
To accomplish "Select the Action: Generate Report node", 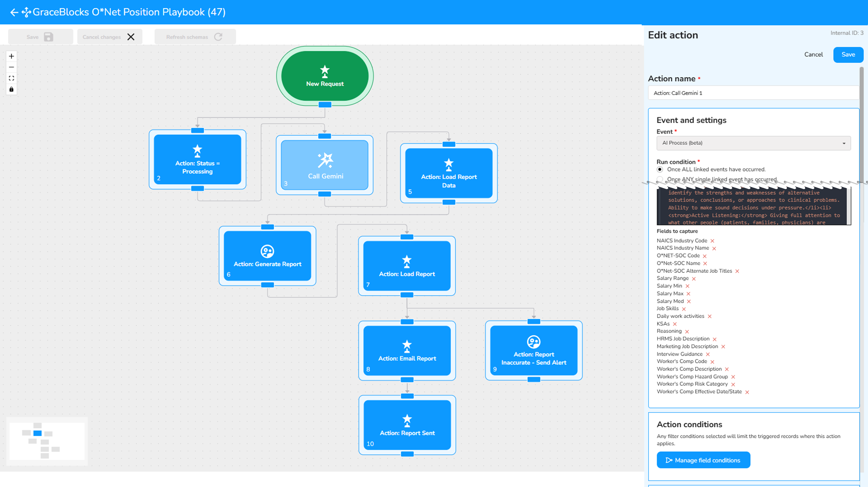I will coord(267,256).
